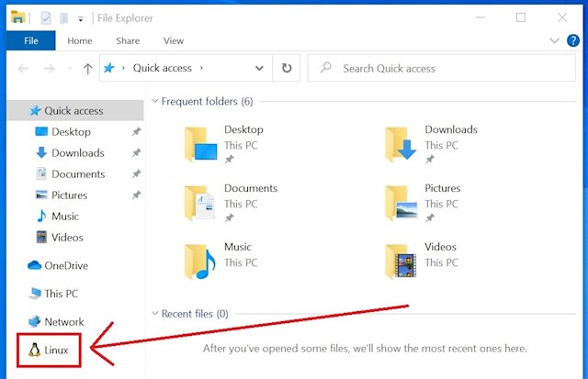This screenshot has height=379, width=588.
Task: Go forward using the right arrow button
Action: [x=49, y=68]
